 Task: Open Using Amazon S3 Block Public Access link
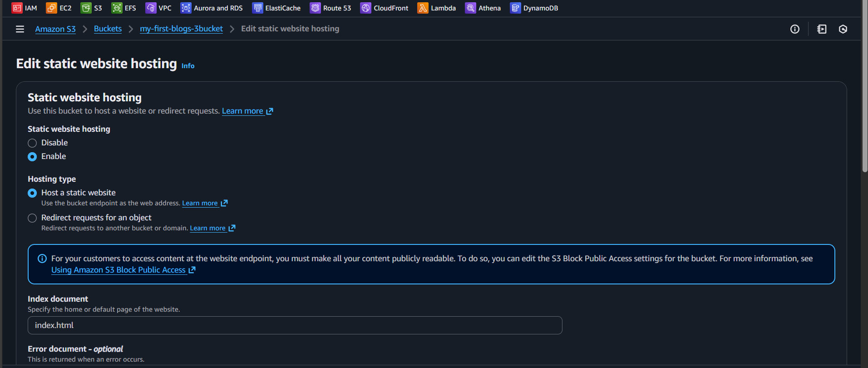123,270
